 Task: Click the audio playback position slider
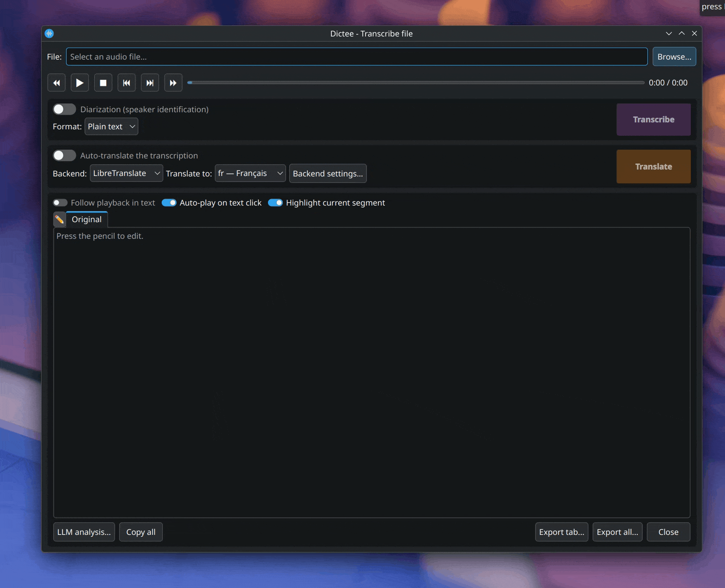point(416,83)
